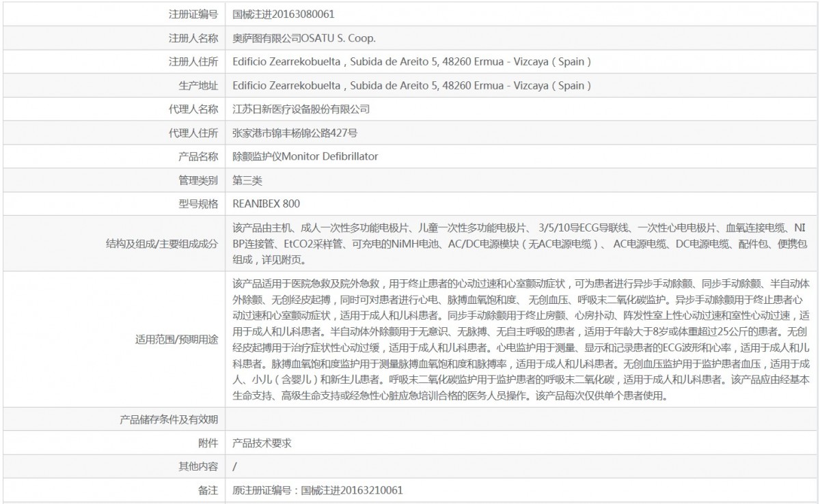Click the 产品储存条件及有效期 label
The image size is (820, 504).
(x=169, y=419)
